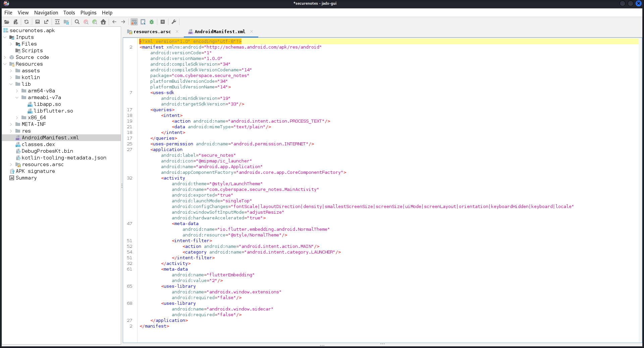
Task: Toggle sync with editor icon
Action: click(x=57, y=22)
